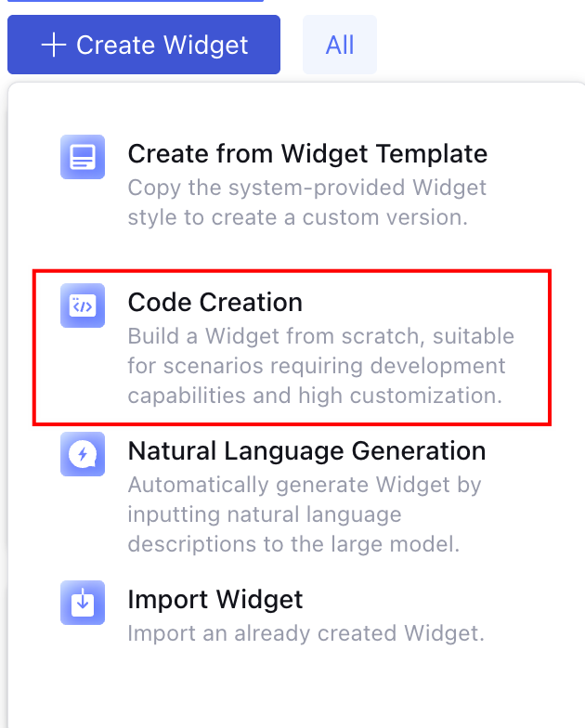Click the "Create Widget" button label text
The image size is (585, 728).
pyautogui.click(x=162, y=45)
